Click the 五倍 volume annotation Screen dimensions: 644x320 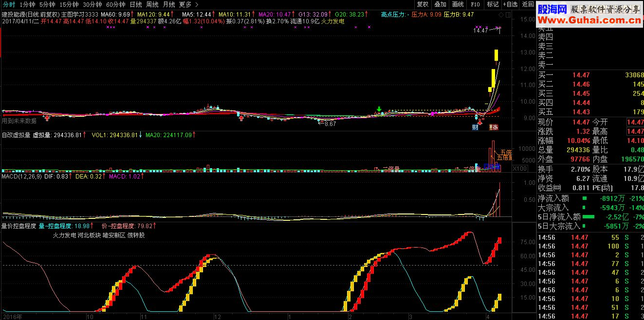point(507,153)
